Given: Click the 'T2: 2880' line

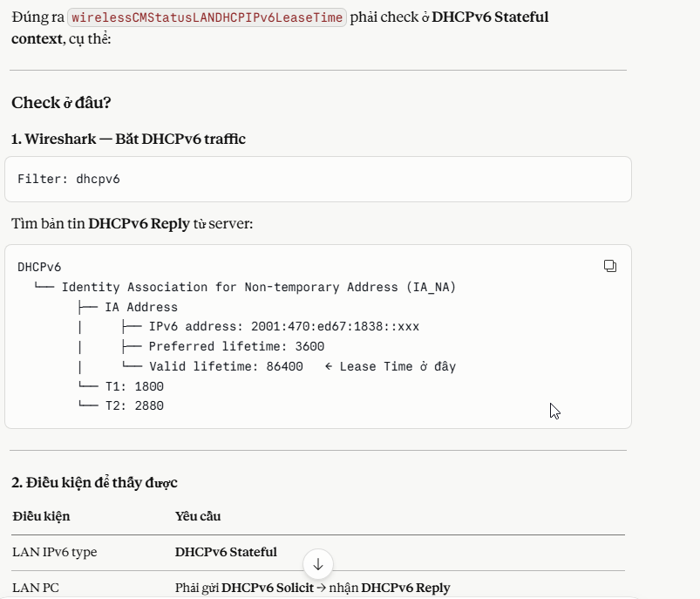Looking at the screenshot, I should tap(133, 405).
